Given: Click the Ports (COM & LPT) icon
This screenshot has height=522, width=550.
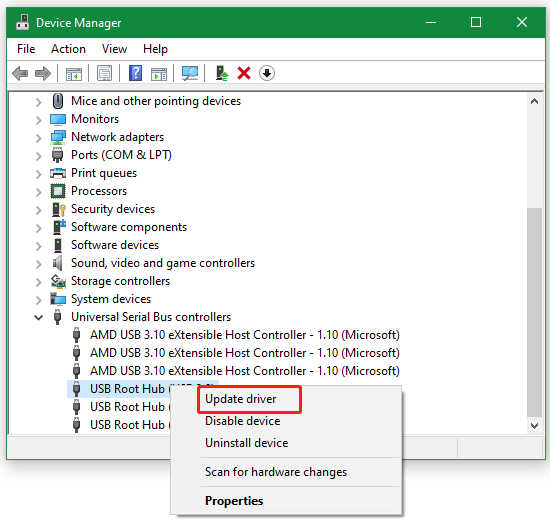Looking at the screenshot, I should click(58, 155).
